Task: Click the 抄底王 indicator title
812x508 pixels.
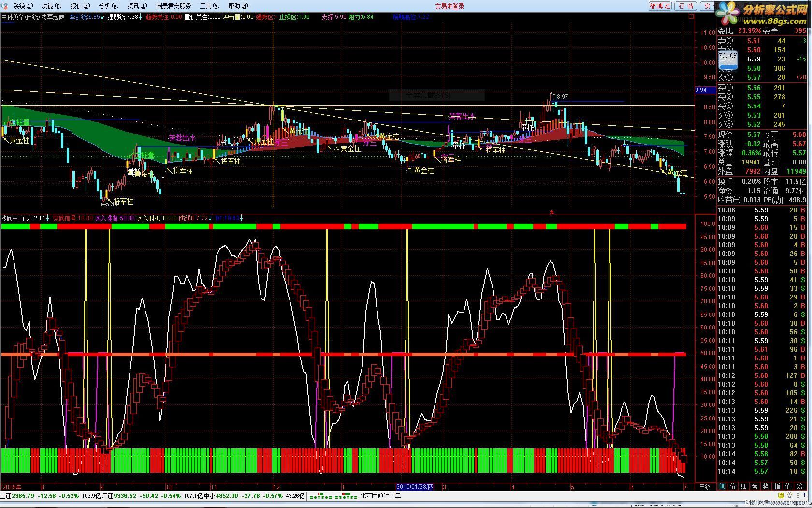Action: pos(9,218)
